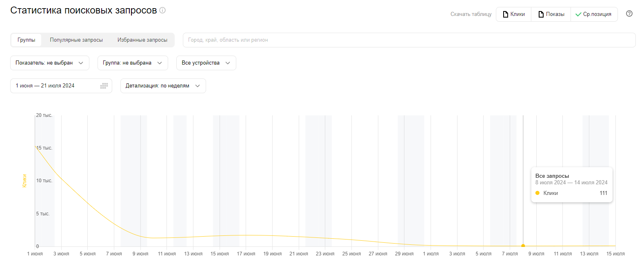
Task: Switch to Избранные запросы tab
Action: tap(142, 40)
